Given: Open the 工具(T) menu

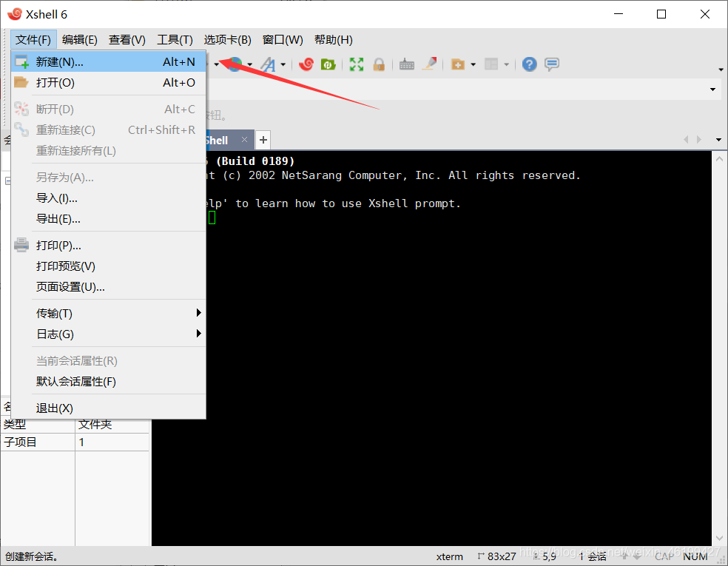Looking at the screenshot, I should [x=175, y=40].
